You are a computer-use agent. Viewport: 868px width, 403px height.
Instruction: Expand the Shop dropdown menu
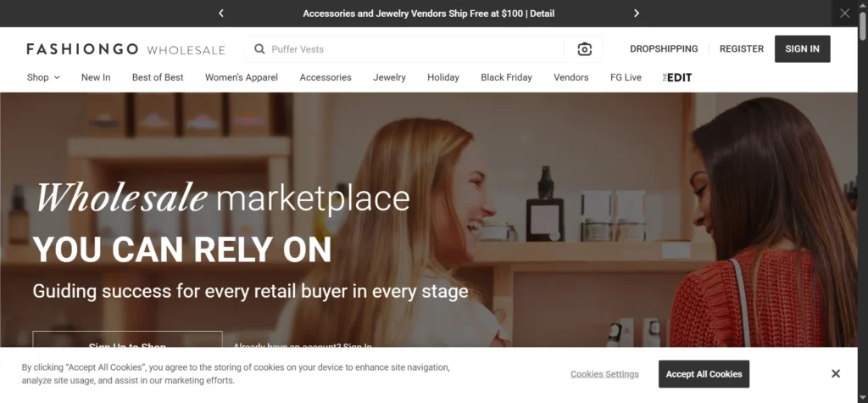click(43, 77)
